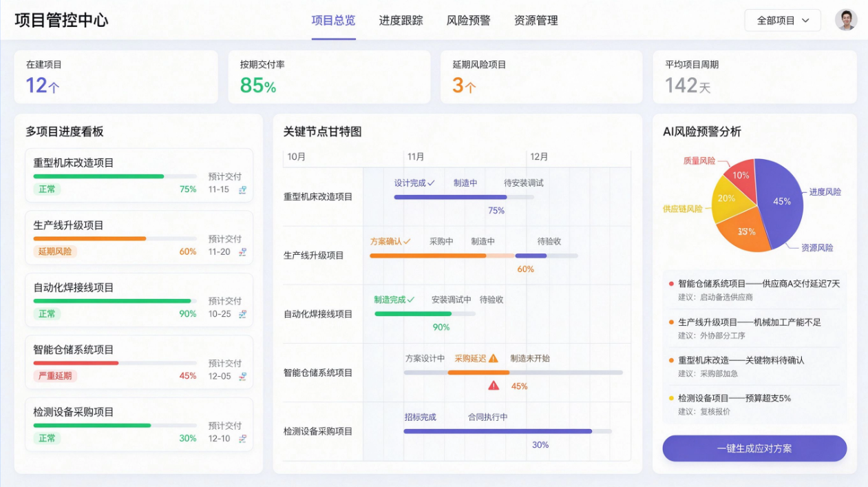Click the 项目管控中心 title
Screen dimensions: 868x487
61,20
